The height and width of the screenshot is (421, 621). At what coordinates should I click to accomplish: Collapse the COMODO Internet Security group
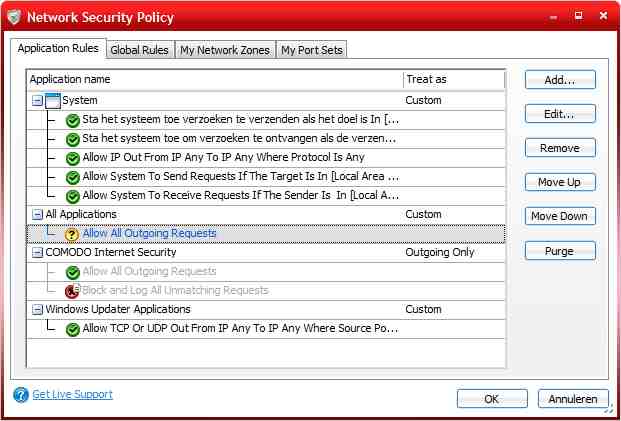point(37,253)
